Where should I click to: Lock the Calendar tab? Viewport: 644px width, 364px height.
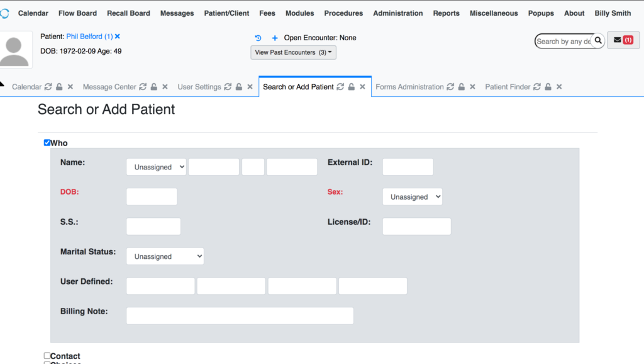(x=59, y=87)
